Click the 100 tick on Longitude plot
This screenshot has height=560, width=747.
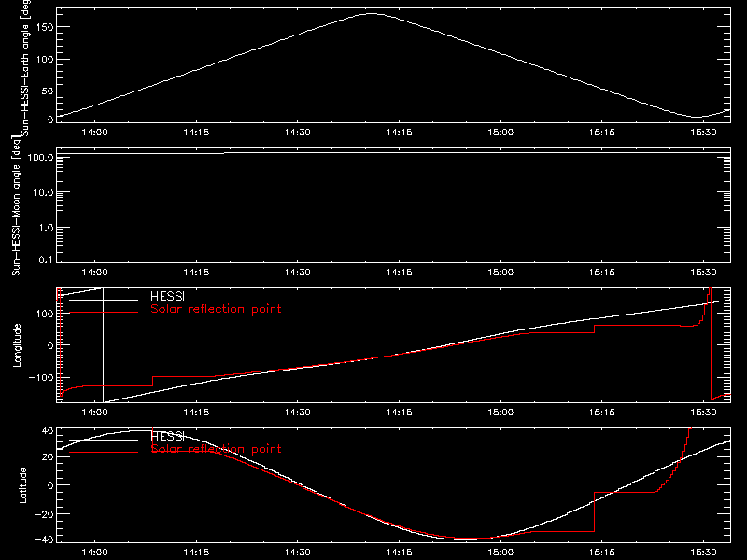click(45, 314)
